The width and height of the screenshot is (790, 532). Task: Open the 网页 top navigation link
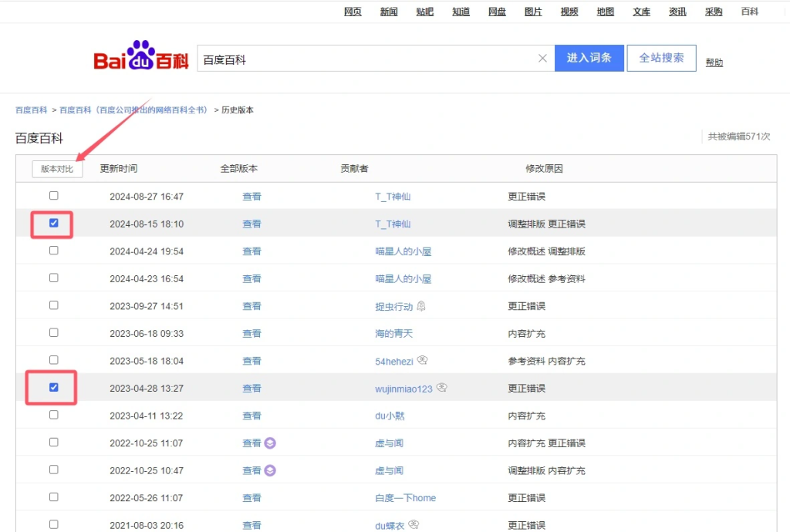click(353, 12)
